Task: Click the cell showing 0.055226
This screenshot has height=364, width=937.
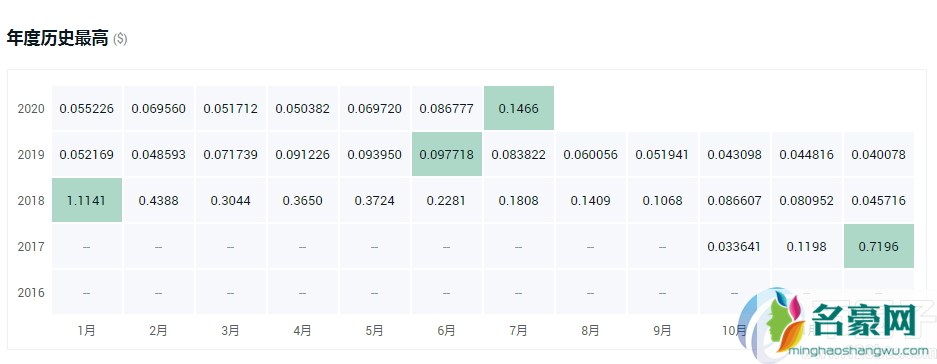Action: [87, 108]
